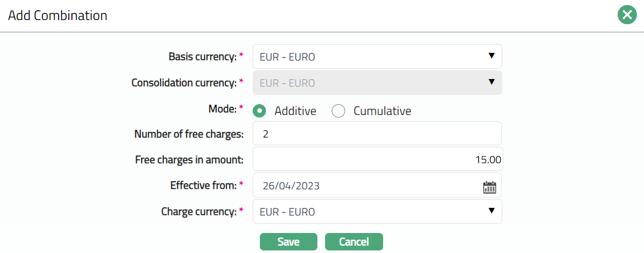Select the Additive mode radio button
Screen dimensions: 644x253
(x=259, y=111)
